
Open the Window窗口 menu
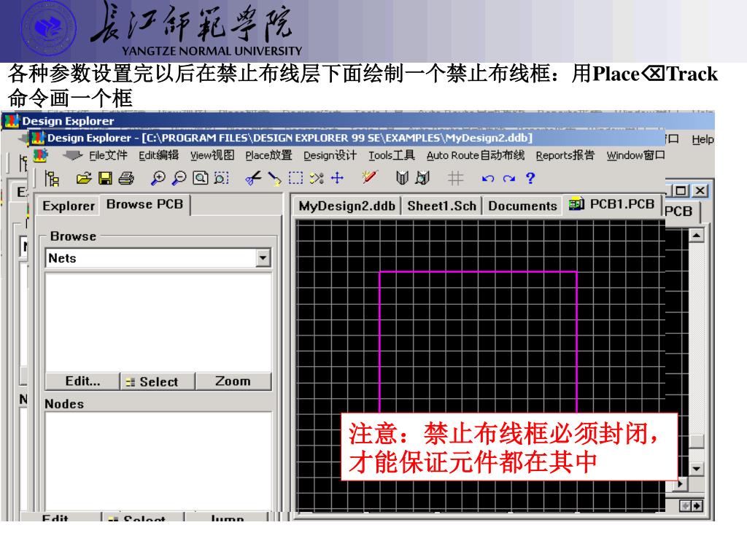635,155
